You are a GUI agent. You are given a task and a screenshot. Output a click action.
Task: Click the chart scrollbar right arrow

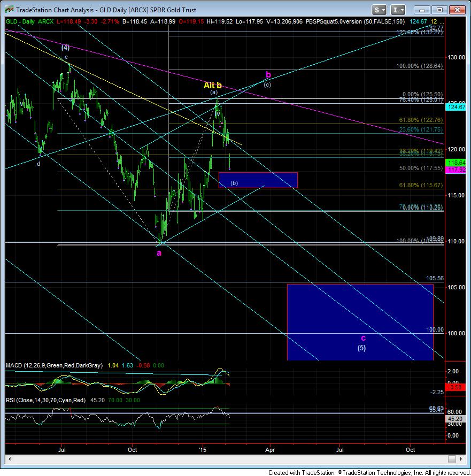(461, 459)
